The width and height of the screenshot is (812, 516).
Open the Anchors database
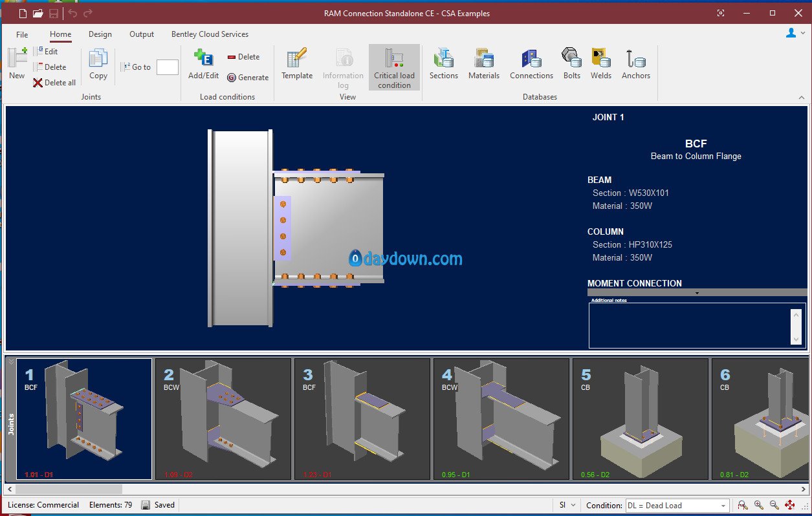pyautogui.click(x=635, y=64)
